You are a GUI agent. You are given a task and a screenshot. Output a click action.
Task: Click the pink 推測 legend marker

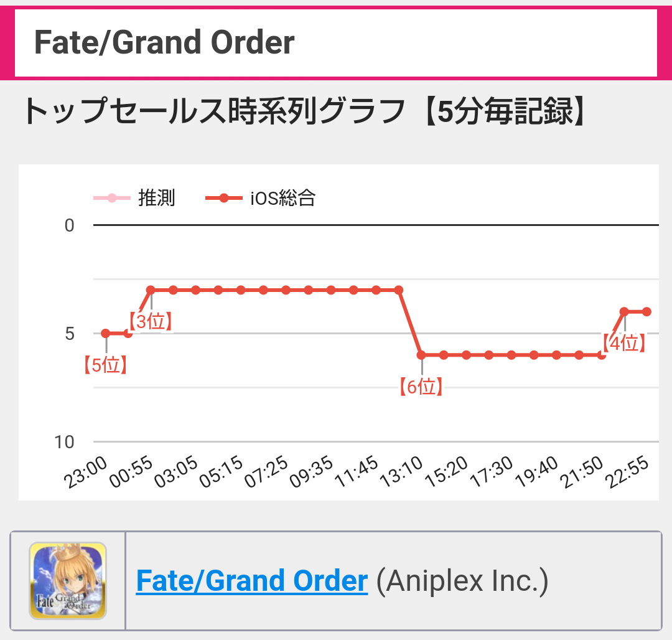tap(112, 198)
